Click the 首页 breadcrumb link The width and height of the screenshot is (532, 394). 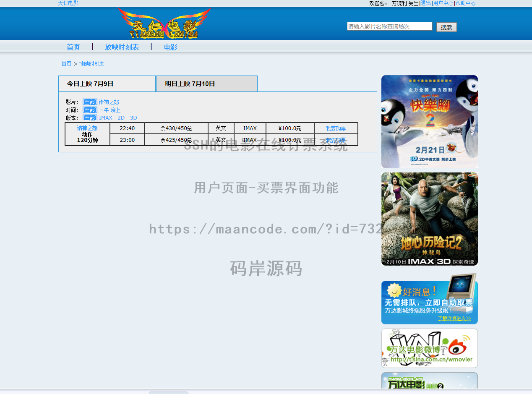(x=66, y=64)
